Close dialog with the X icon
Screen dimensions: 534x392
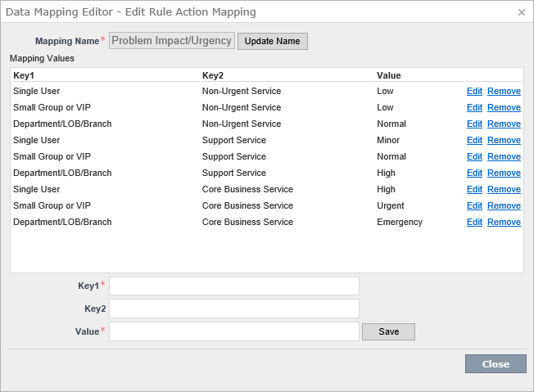pyautogui.click(x=522, y=12)
